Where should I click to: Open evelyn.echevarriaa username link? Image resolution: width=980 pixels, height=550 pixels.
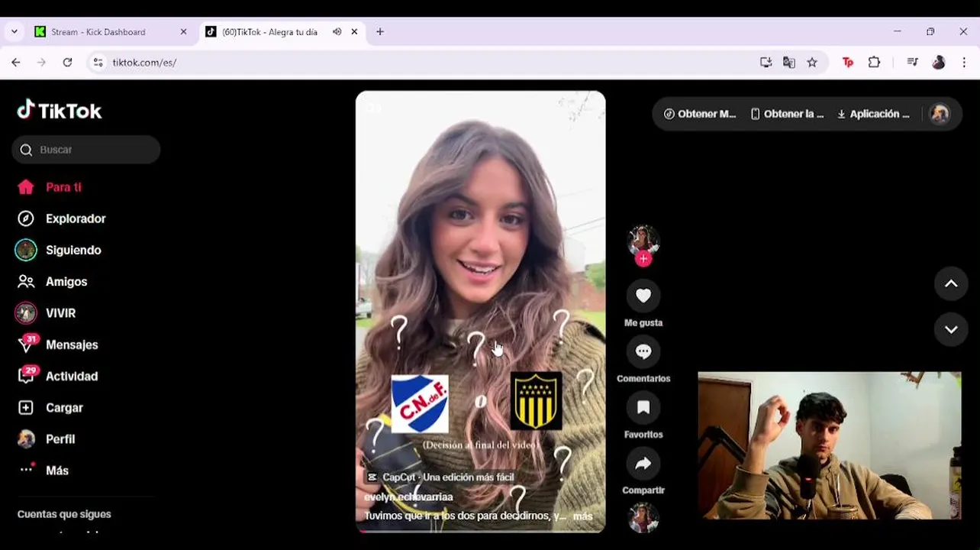pos(408,497)
